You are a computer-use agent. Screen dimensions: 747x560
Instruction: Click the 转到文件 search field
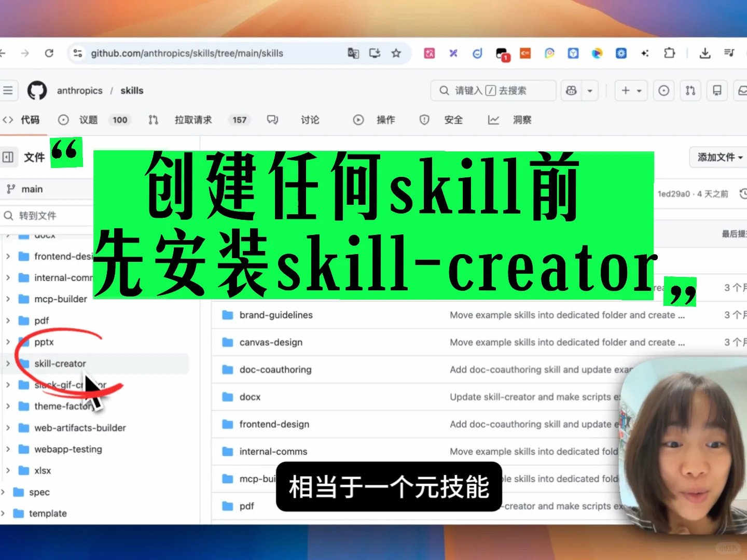(47, 215)
